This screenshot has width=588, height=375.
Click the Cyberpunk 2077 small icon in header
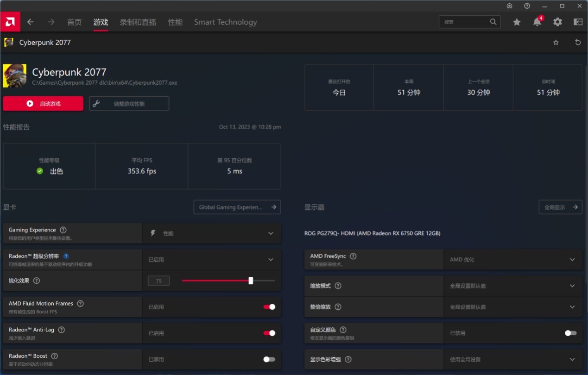(x=9, y=43)
